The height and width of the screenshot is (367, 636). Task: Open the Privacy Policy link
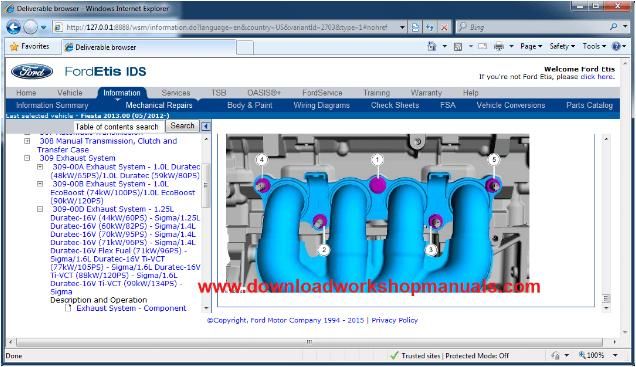pyautogui.click(x=394, y=320)
